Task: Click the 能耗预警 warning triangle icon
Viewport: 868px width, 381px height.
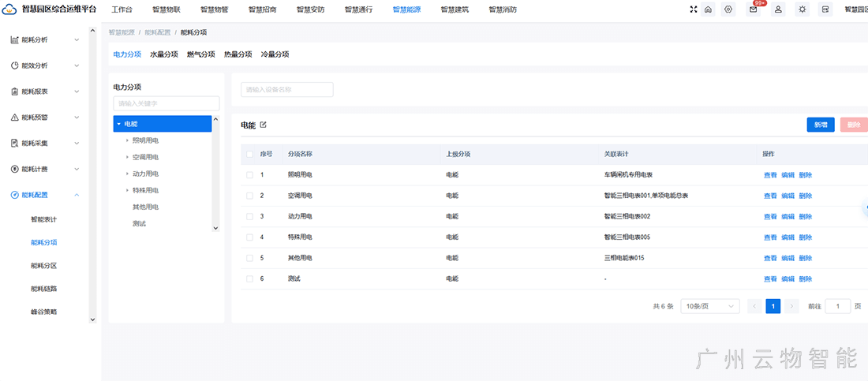Action: click(x=15, y=118)
